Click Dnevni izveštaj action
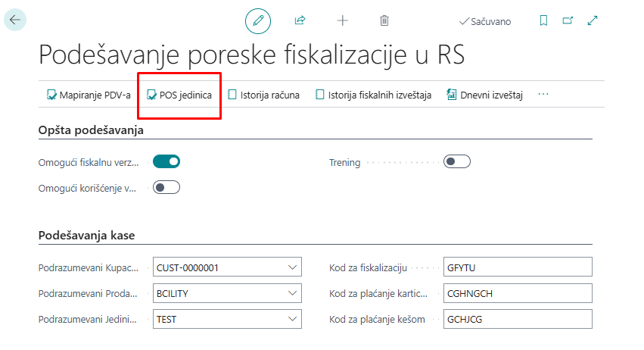 [x=484, y=95]
